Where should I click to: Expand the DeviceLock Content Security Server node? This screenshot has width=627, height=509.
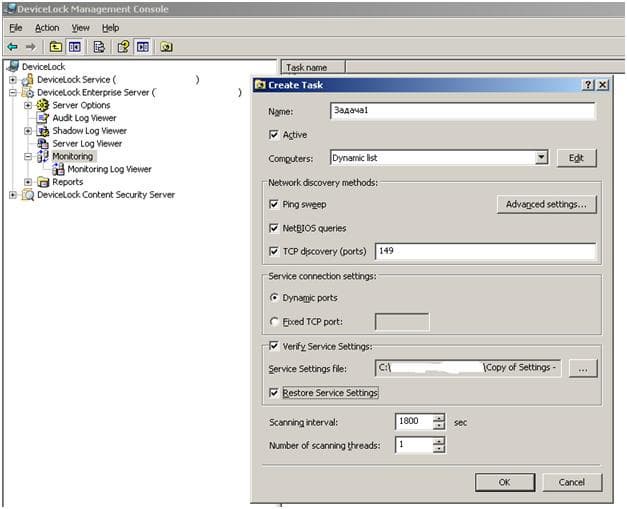[x=13, y=195]
